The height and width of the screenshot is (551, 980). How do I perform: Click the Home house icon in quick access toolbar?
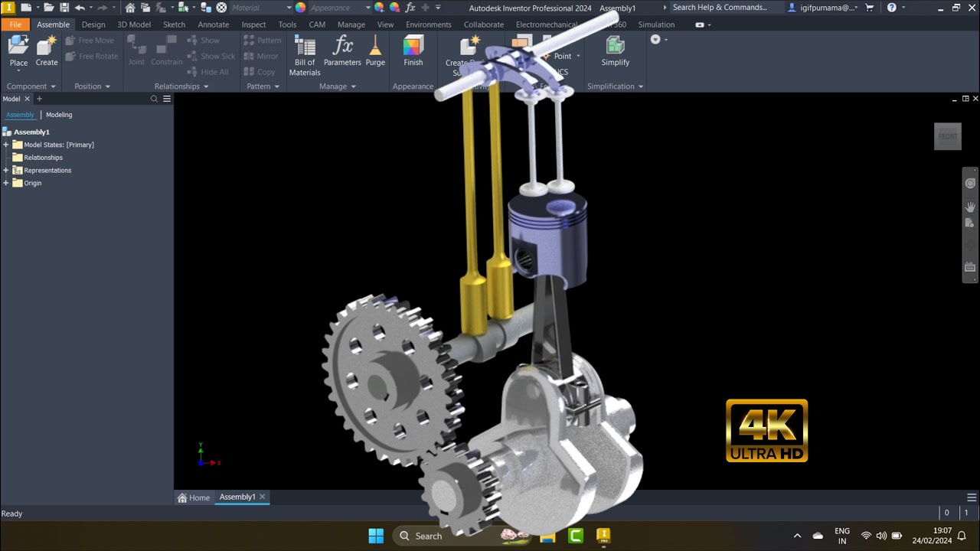[130, 8]
